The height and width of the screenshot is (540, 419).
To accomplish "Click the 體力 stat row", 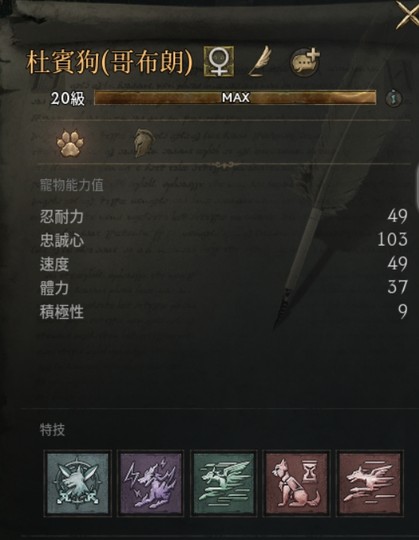I will (x=224, y=288).
